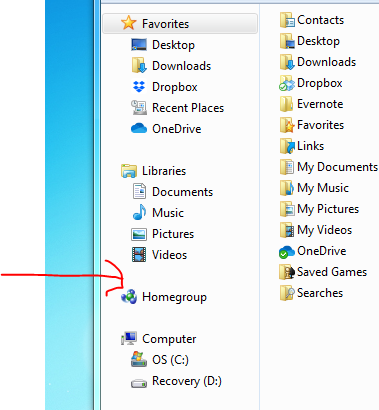Click the 'Contacts' folder name
Viewport: 379px width, 410px height.
pyautogui.click(x=320, y=20)
